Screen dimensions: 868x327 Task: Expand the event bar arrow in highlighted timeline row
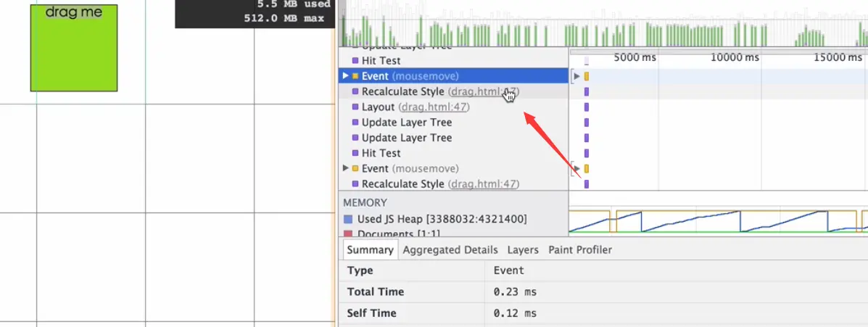coord(576,76)
